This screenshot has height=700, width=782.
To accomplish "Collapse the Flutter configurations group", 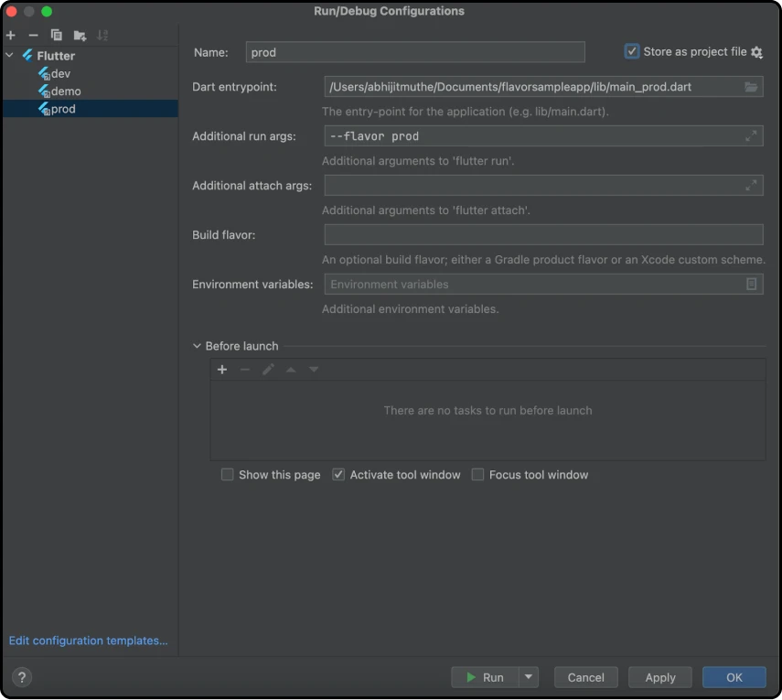I will [10, 55].
